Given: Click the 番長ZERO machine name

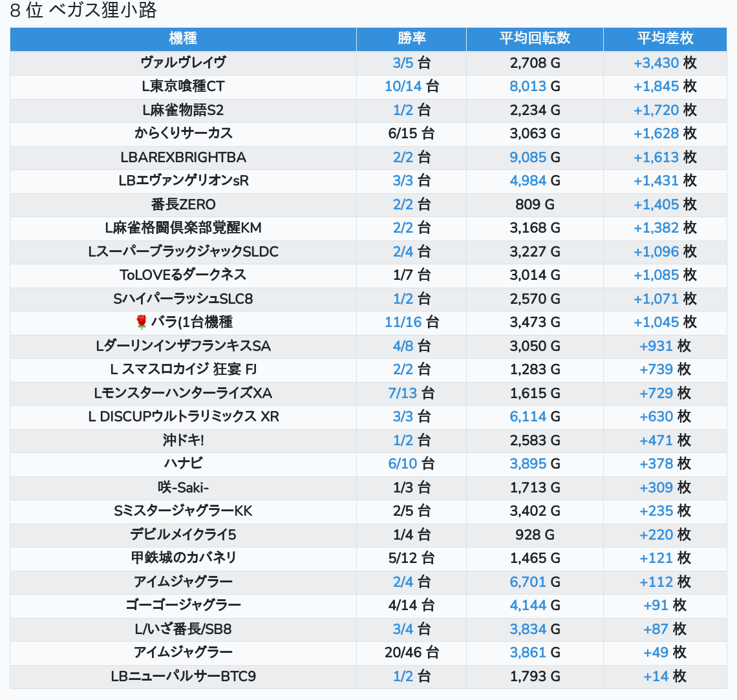Looking at the screenshot, I should pos(184,204).
